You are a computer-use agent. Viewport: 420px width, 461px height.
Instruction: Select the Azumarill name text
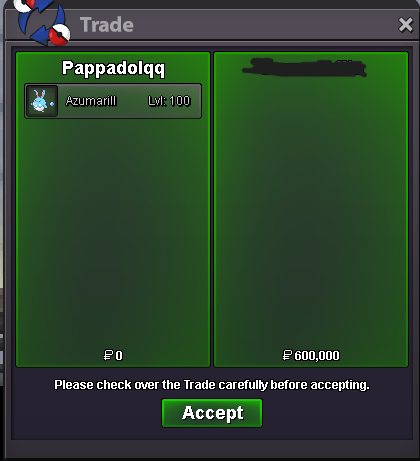[x=91, y=101]
